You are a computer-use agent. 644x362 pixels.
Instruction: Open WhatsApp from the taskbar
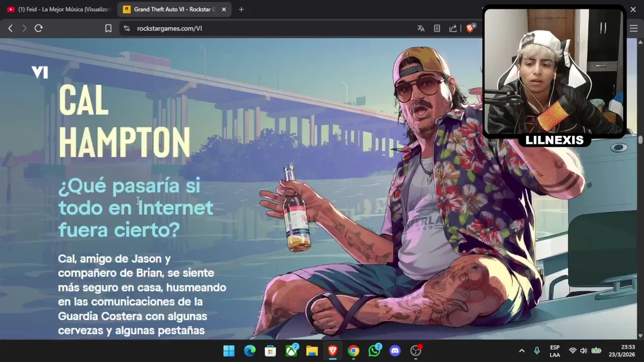pyautogui.click(x=374, y=350)
